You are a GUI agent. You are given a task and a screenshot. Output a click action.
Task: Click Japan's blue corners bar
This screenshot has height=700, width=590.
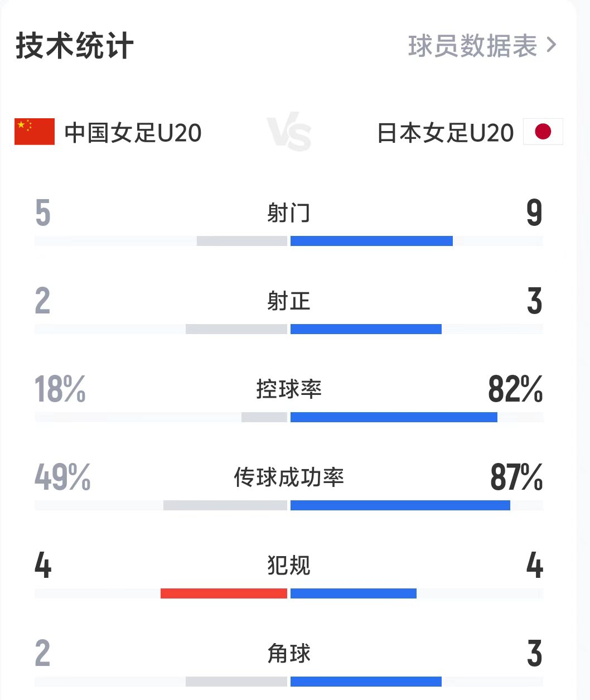365,681
